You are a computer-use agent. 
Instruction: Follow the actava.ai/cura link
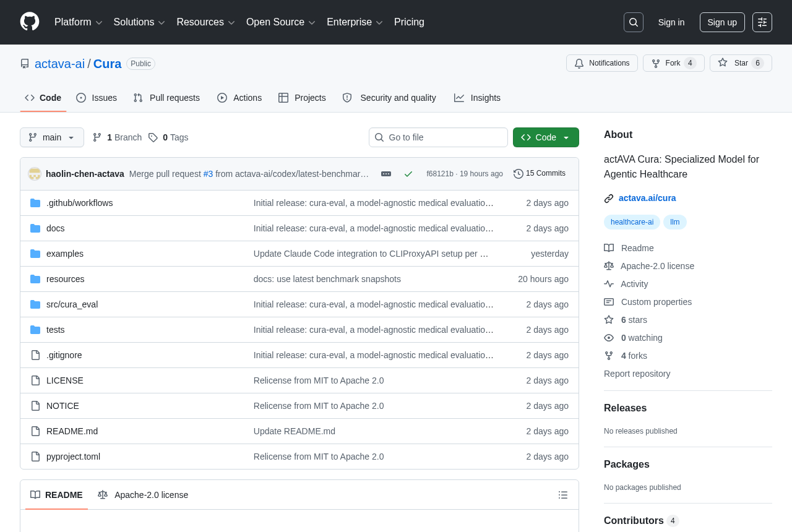click(x=647, y=198)
